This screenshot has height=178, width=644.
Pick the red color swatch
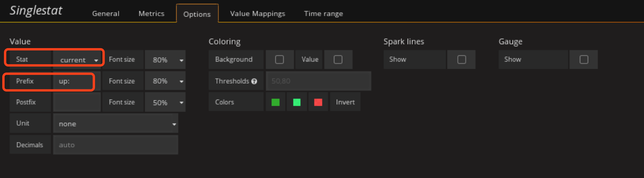(x=318, y=102)
